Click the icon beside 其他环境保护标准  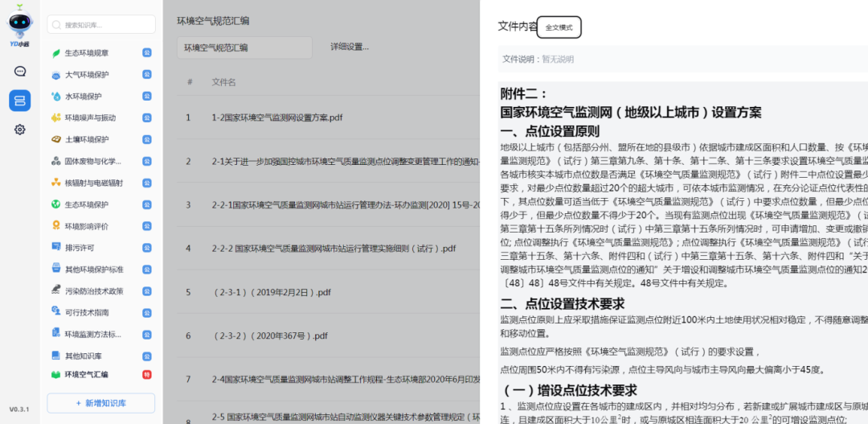click(x=56, y=269)
